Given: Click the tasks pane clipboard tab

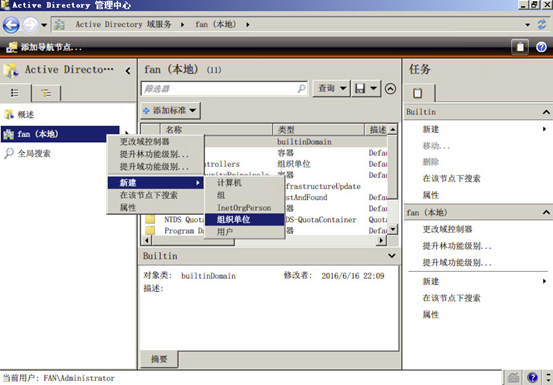Looking at the screenshot, I should point(419,93).
